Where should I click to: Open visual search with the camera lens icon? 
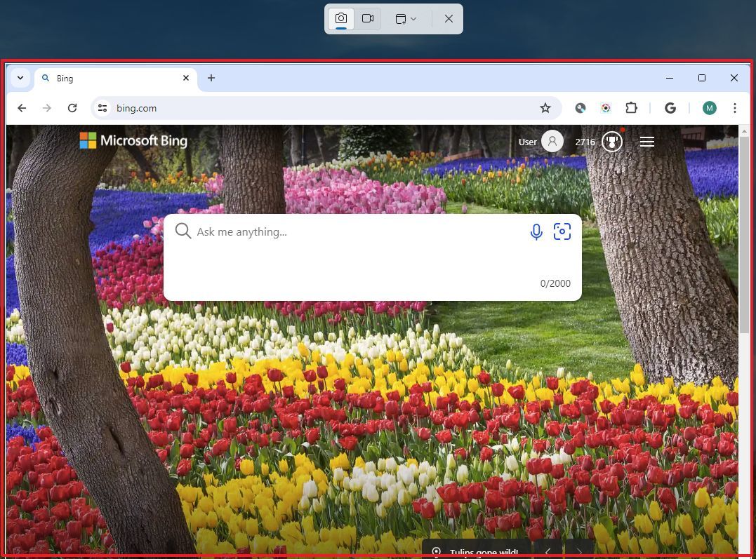562,231
